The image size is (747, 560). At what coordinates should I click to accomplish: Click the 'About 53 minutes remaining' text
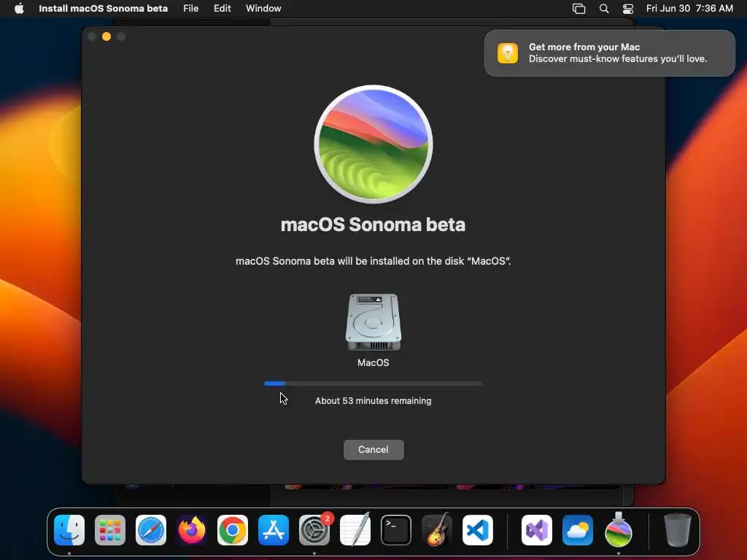click(373, 401)
